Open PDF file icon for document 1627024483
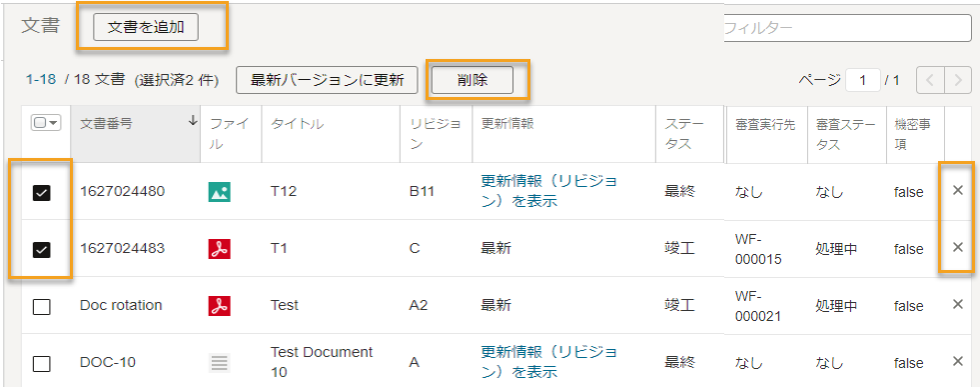Screen dimensions: 980x387 (219, 249)
